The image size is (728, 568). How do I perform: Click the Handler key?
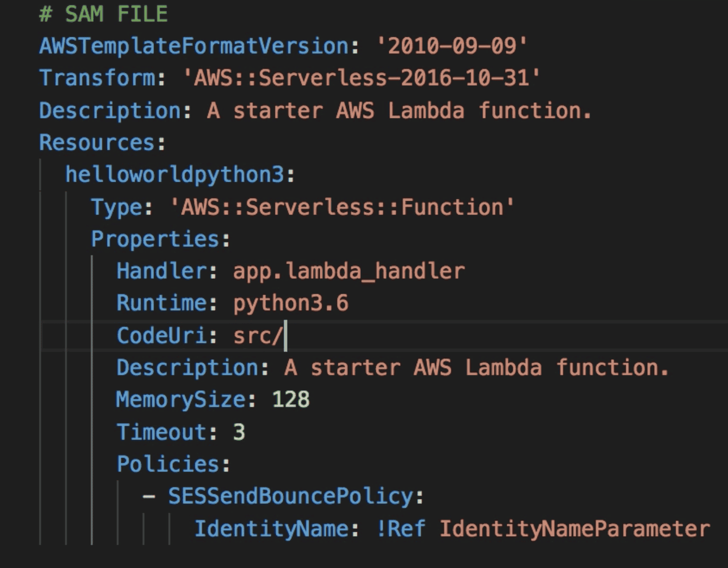pyautogui.click(x=162, y=271)
